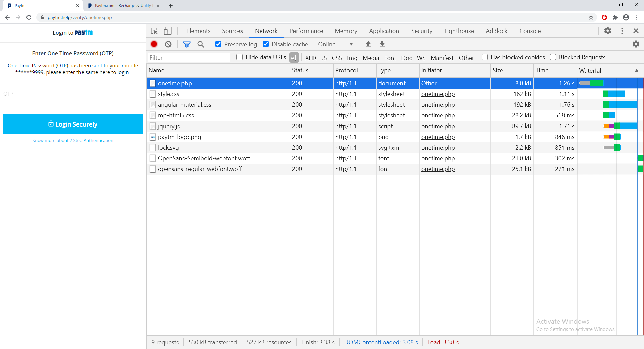This screenshot has width=644, height=349.
Task: Click the network Filter text field
Action: pyautogui.click(x=189, y=57)
